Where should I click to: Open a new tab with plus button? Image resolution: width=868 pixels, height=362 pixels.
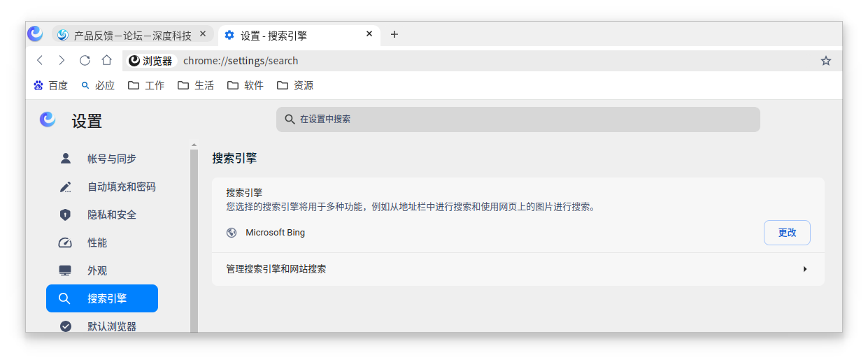(x=394, y=34)
